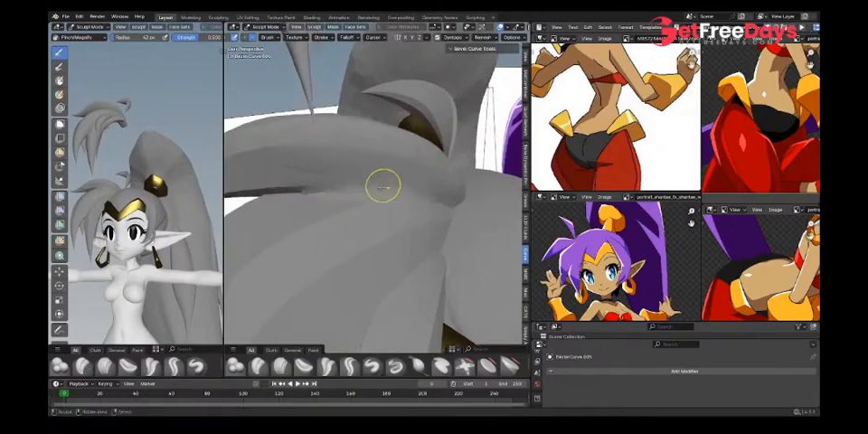Pick Clay brush thumbnail in right shelf
This screenshot has width=868, height=434.
point(259,366)
